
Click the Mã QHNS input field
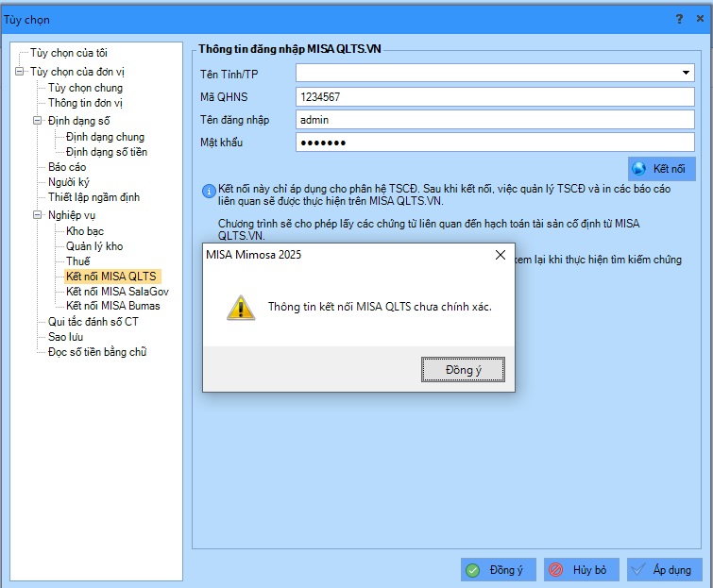click(x=495, y=97)
